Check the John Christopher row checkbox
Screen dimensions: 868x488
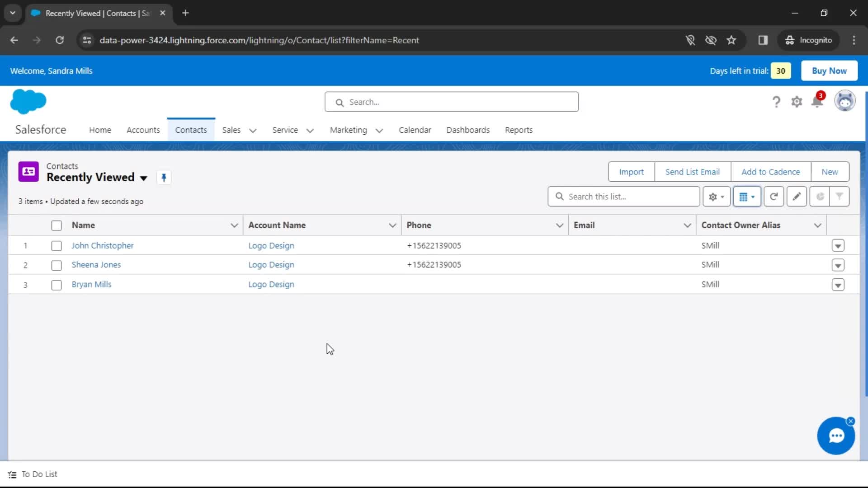tap(57, 246)
